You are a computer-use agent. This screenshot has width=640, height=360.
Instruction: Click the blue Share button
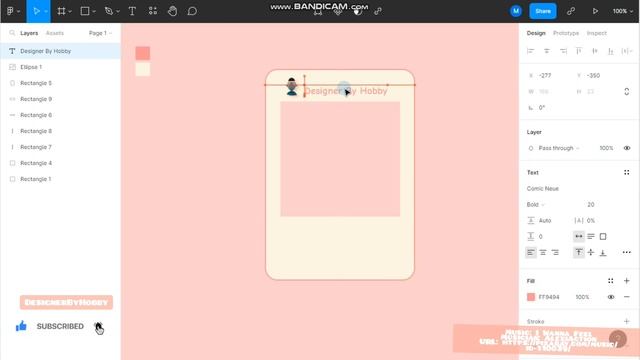[543, 11]
